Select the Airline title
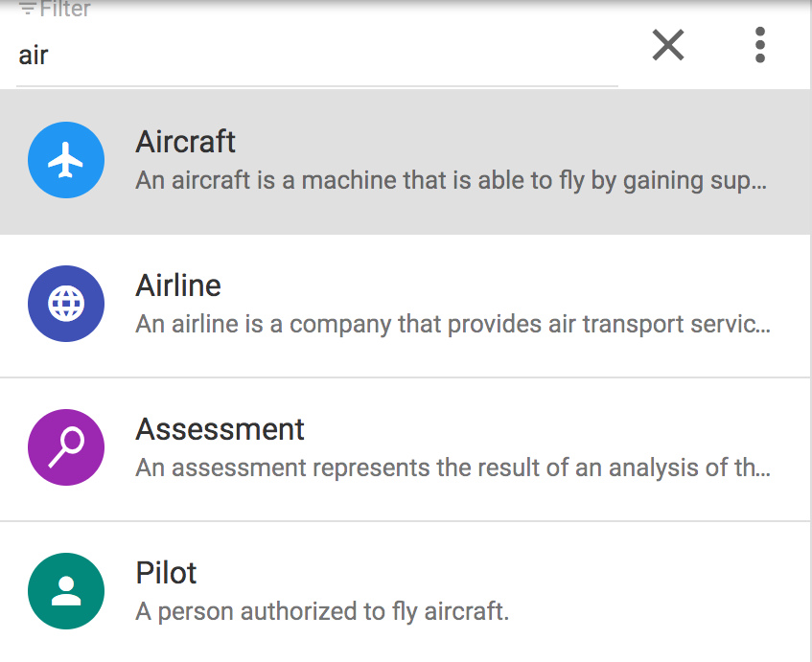This screenshot has width=812, height=662. click(178, 285)
